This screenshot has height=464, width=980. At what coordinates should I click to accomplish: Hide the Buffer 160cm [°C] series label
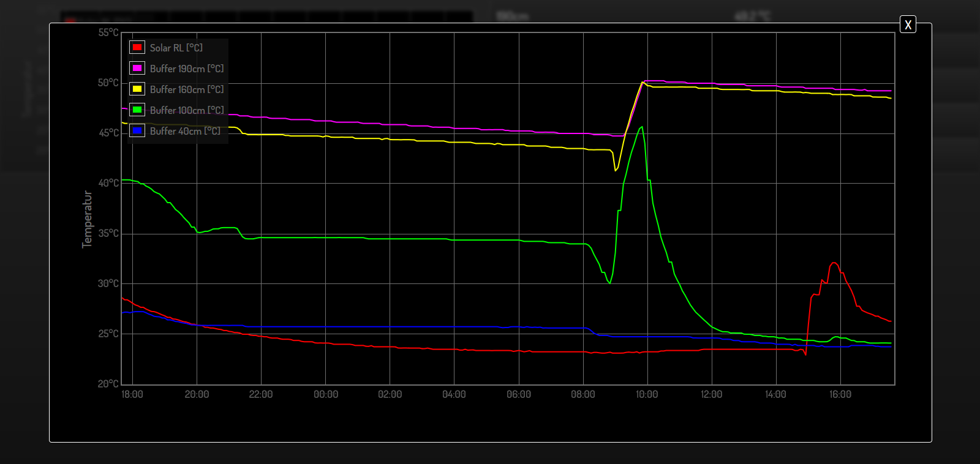(x=187, y=89)
